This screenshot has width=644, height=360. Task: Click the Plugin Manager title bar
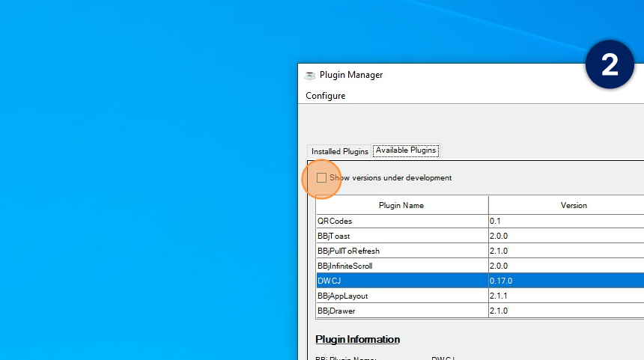tap(449, 75)
